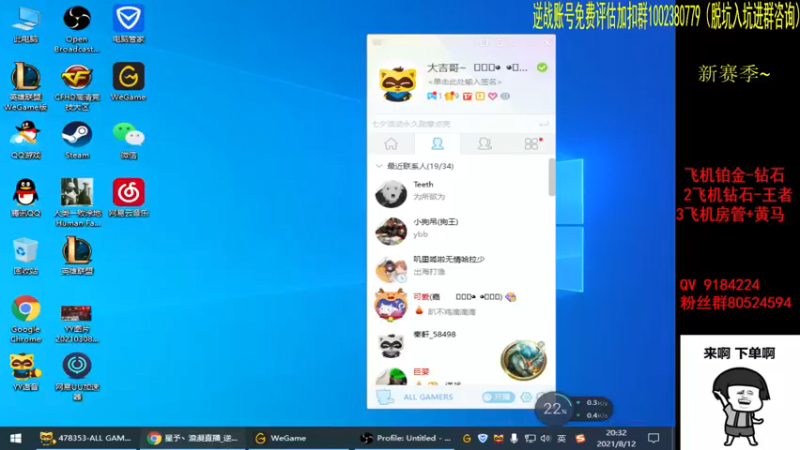The image size is (800, 450).
Task: Open the 英雄联盟 WeGame版 desktop icon
Action: pos(26,86)
